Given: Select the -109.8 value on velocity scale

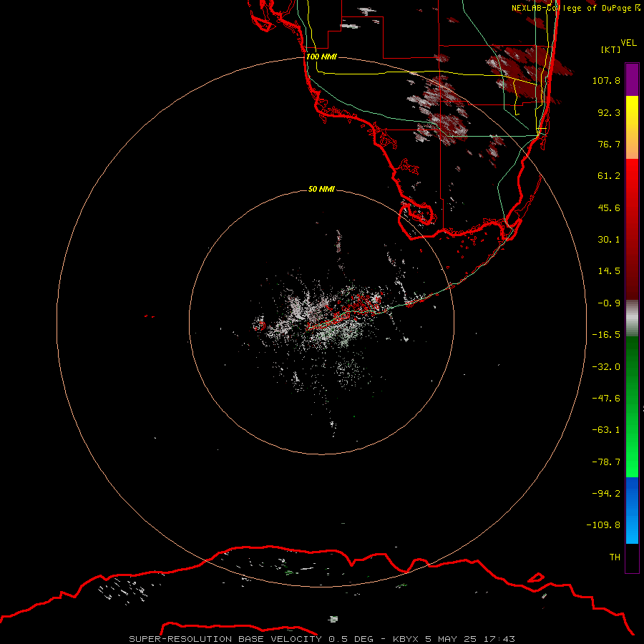Looking at the screenshot, I should click(x=603, y=525).
